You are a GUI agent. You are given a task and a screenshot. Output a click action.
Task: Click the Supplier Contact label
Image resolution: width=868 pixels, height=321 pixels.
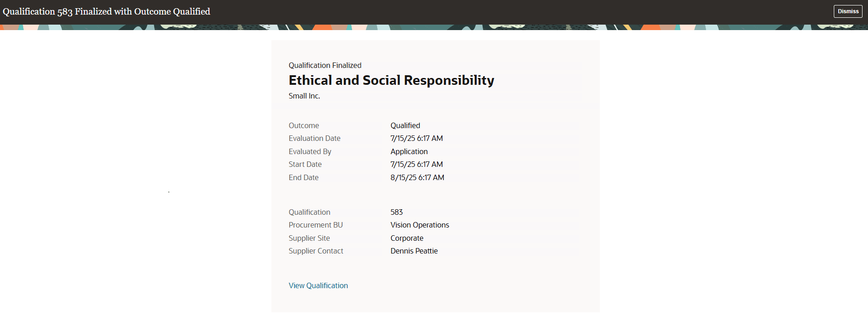[316, 251]
